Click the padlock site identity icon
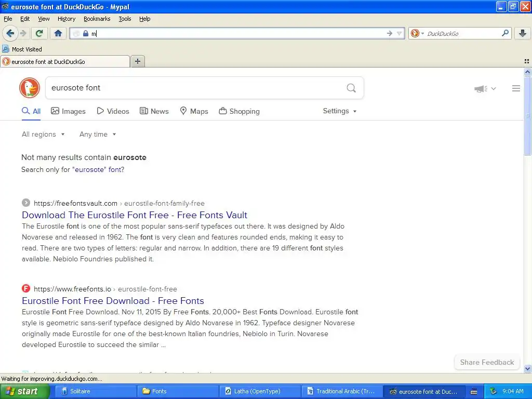The width and height of the screenshot is (532, 399). pos(86,33)
